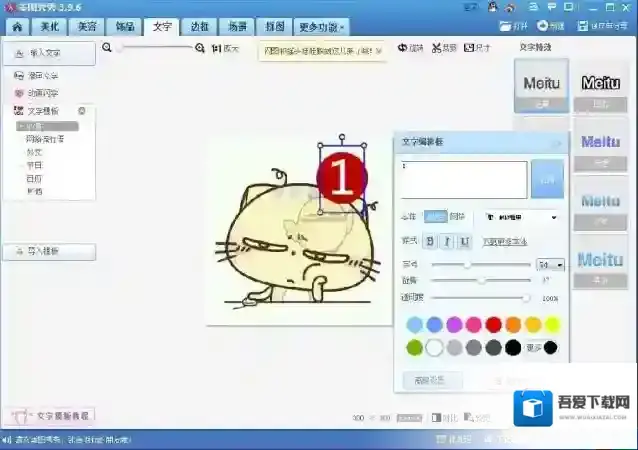Toggle underline text style
This screenshot has width=638, height=450.
click(x=465, y=242)
